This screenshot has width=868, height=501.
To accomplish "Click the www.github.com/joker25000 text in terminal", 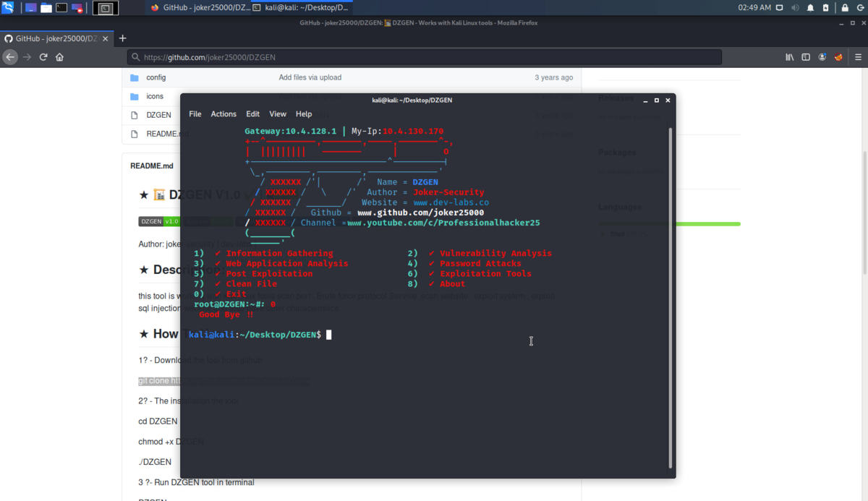I will tap(421, 213).
